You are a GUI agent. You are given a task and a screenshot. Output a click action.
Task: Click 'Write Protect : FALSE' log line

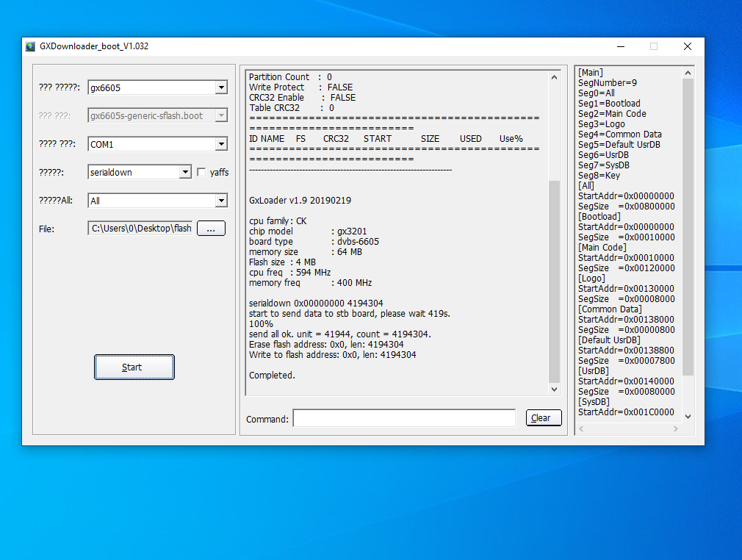click(x=301, y=87)
